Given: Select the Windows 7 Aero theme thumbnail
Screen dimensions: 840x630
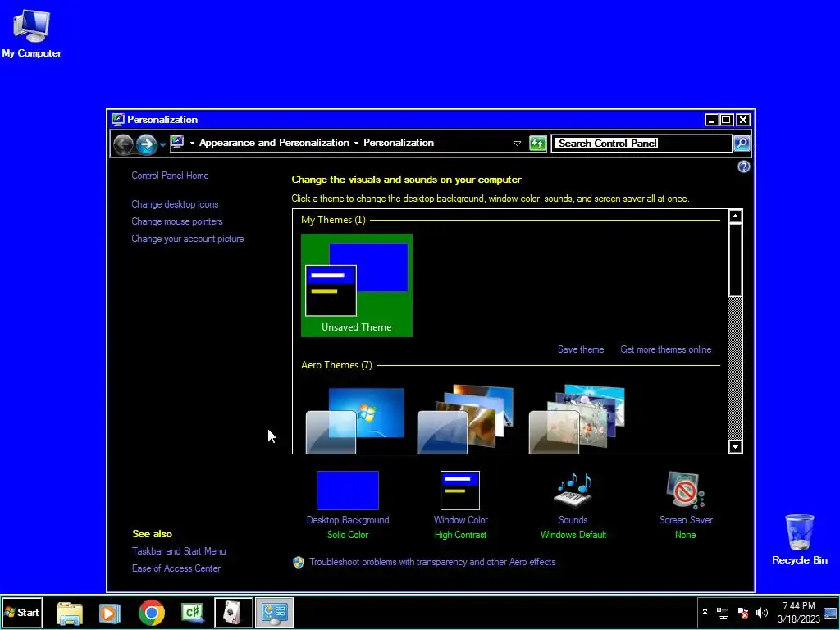Looking at the screenshot, I should point(356,419).
